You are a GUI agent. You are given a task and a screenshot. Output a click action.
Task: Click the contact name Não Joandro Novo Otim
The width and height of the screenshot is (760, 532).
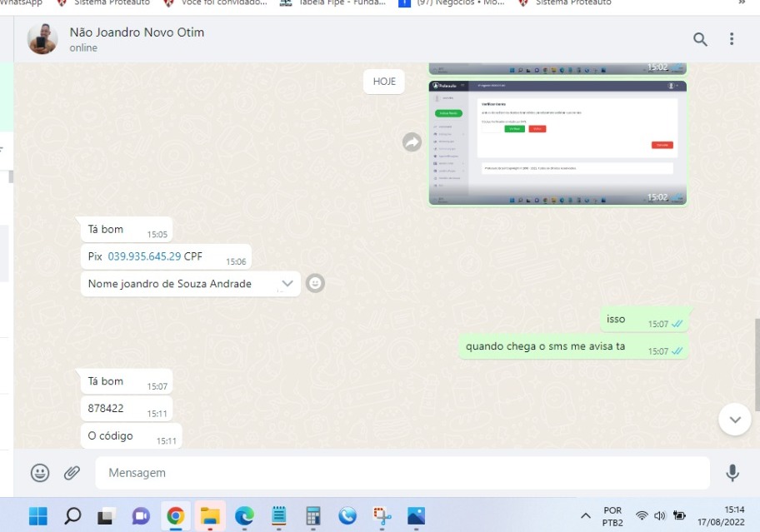point(137,32)
